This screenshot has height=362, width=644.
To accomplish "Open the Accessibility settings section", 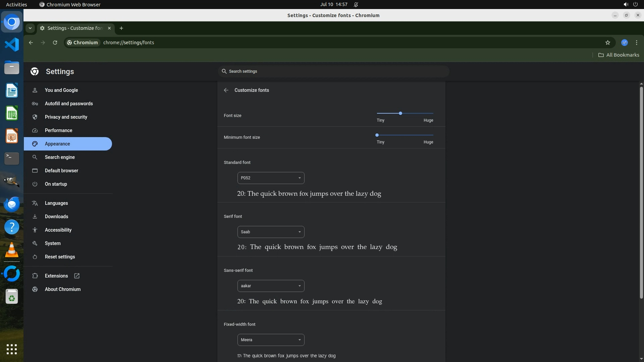I will (58, 230).
